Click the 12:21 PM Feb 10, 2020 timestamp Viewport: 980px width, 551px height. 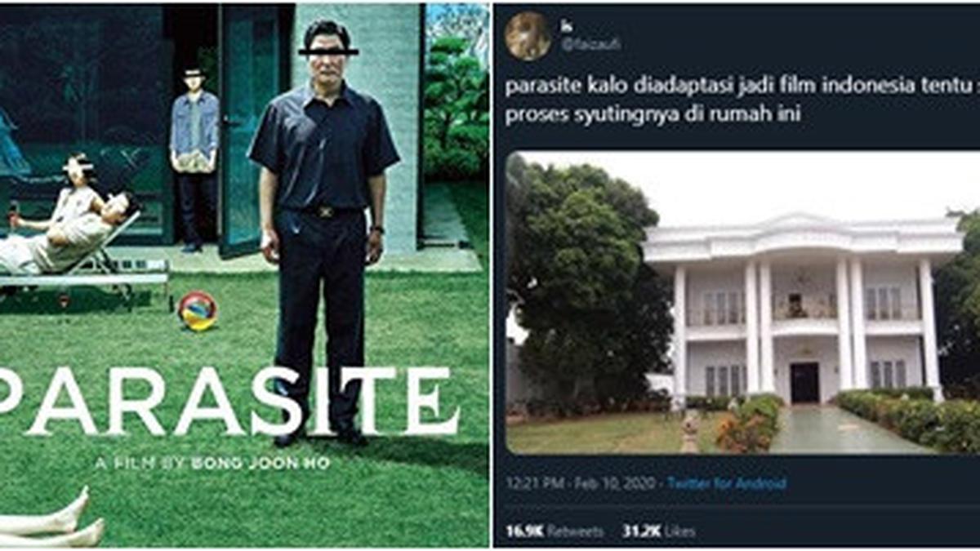(x=578, y=483)
